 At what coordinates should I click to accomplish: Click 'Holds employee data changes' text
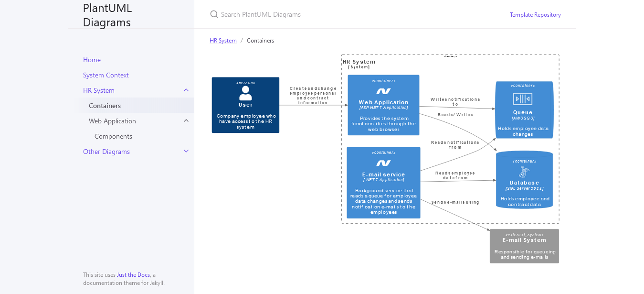[523, 131]
